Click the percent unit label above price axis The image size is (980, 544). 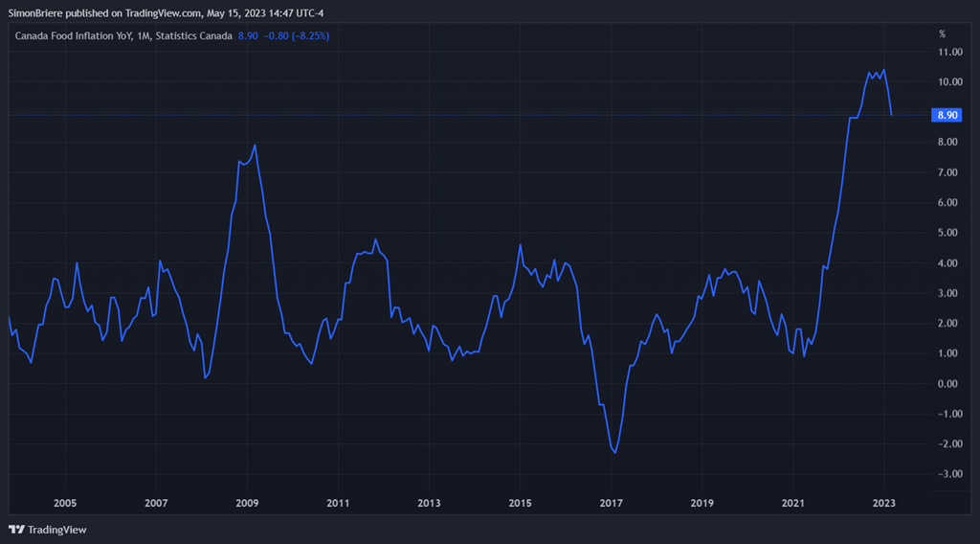tap(942, 34)
